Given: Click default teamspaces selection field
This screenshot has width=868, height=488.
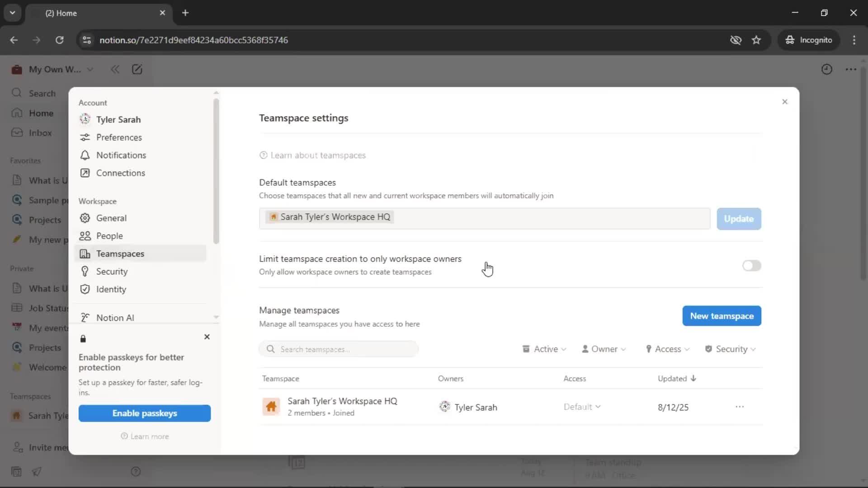Looking at the screenshot, I should [485, 219].
